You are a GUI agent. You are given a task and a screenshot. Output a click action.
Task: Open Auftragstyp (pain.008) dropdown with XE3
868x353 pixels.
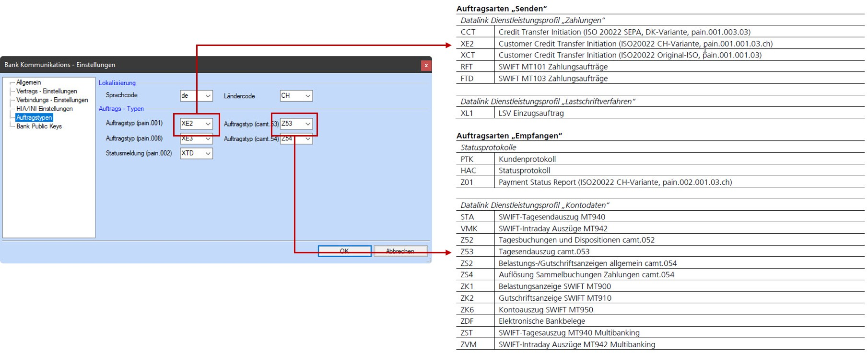pos(208,139)
